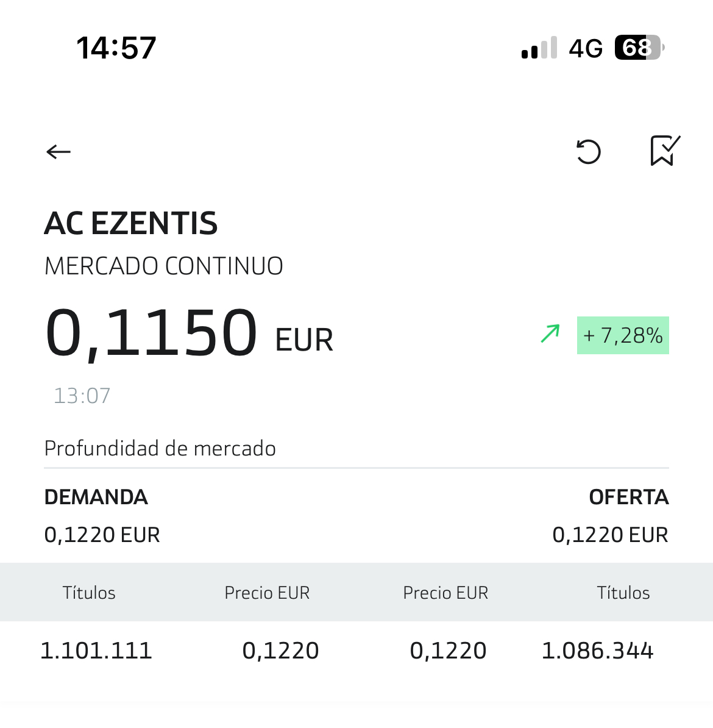Tap the battery indicator showing 68
713x728 pixels.
[x=640, y=48]
